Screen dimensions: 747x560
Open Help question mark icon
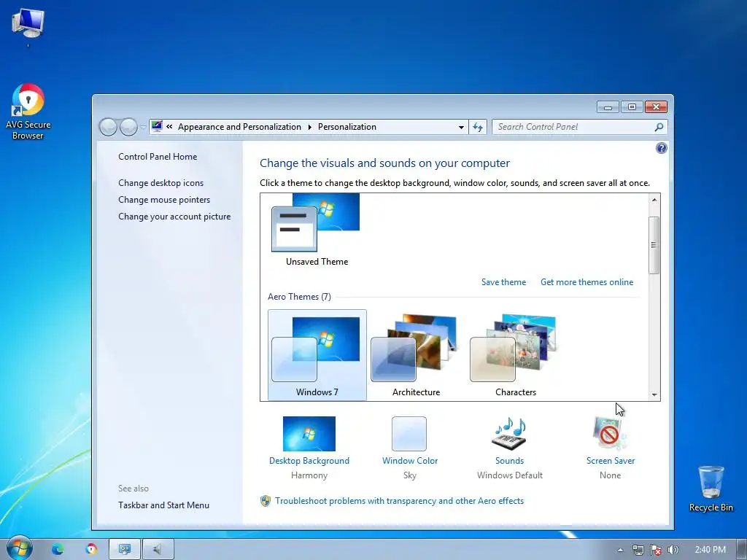point(661,148)
